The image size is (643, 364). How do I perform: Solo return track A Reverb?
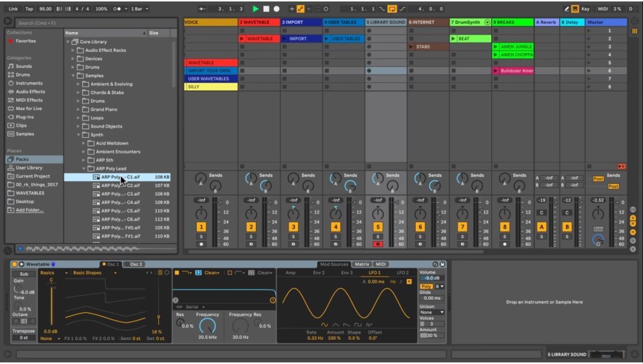tap(541, 237)
